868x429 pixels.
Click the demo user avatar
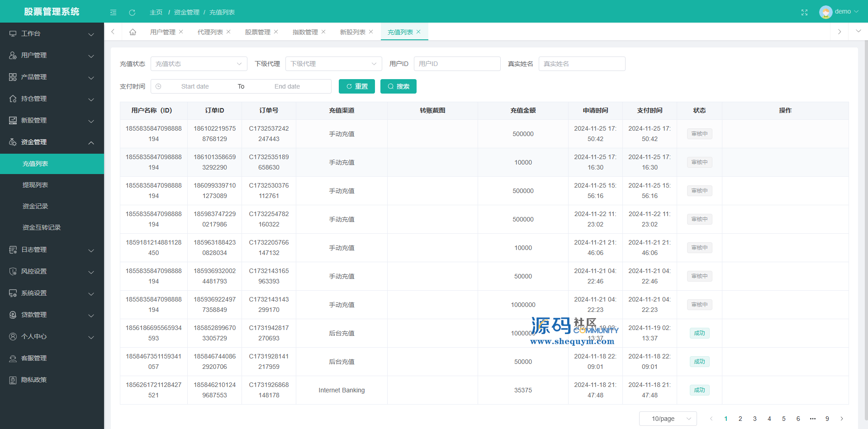click(825, 12)
